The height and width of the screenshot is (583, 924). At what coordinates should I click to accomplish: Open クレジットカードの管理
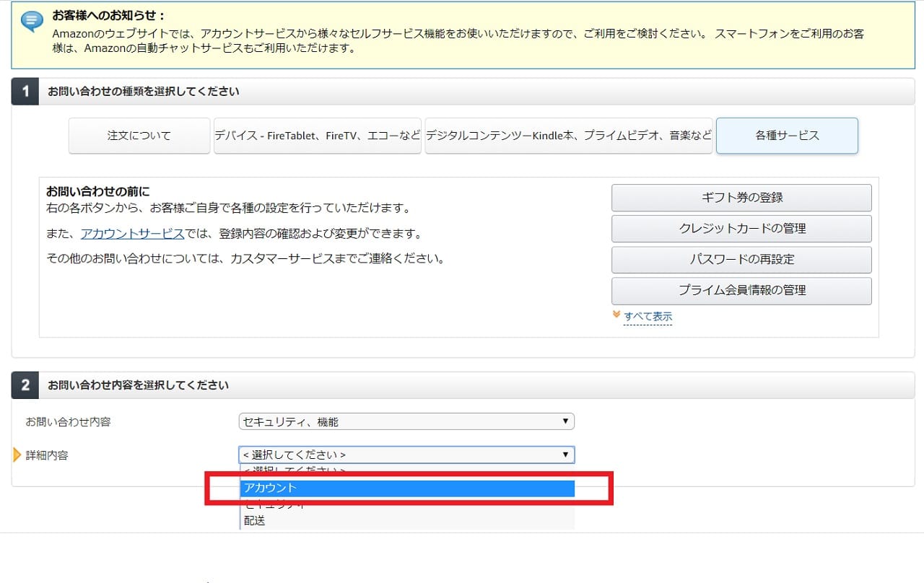click(x=741, y=229)
